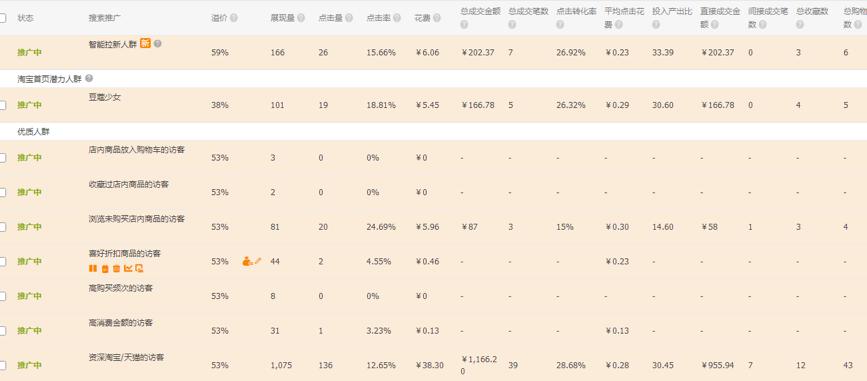
Task: Click the ¥38.30 spend cell
Action: pyautogui.click(x=429, y=366)
